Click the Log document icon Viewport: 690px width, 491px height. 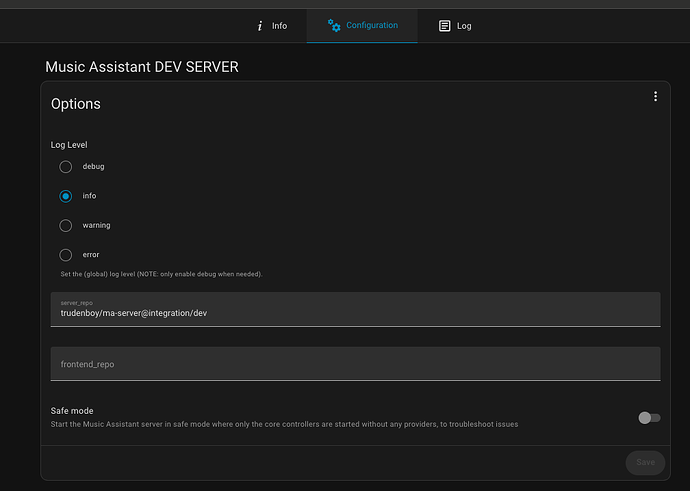(444, 26)
